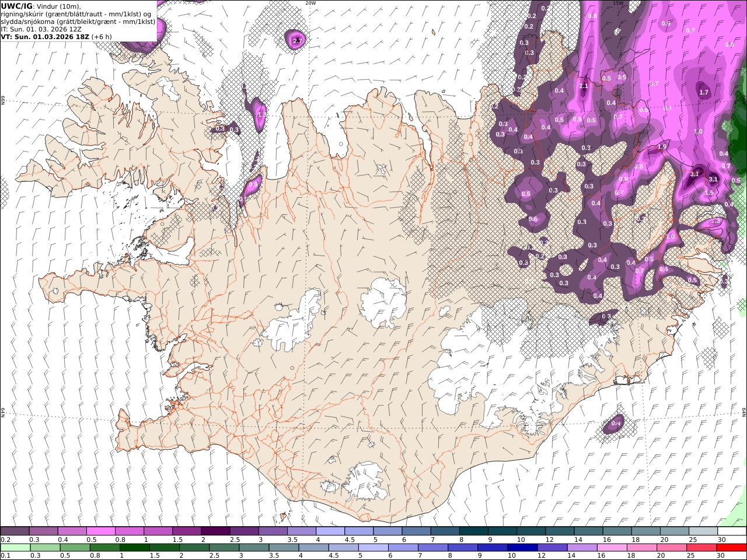Click the '0.1' value label in lower legend row
The width and height of the screenshot is (747, 560).
click(x=5, y=556)
